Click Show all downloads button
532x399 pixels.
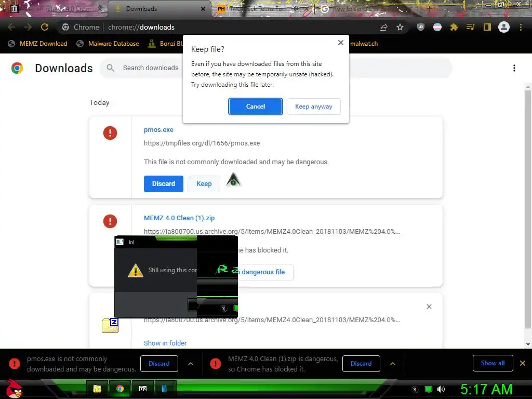[x=493, y=363]
